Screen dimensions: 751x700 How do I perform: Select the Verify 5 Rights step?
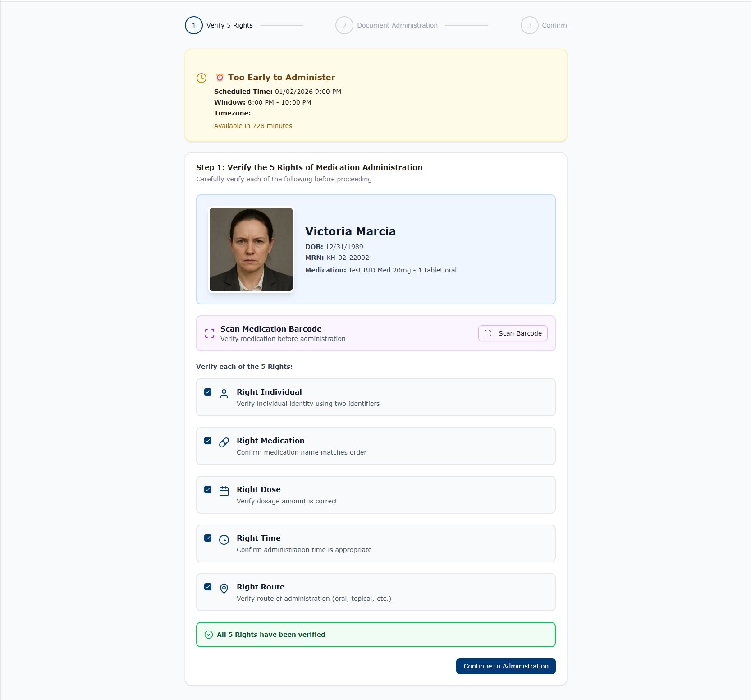193,25
